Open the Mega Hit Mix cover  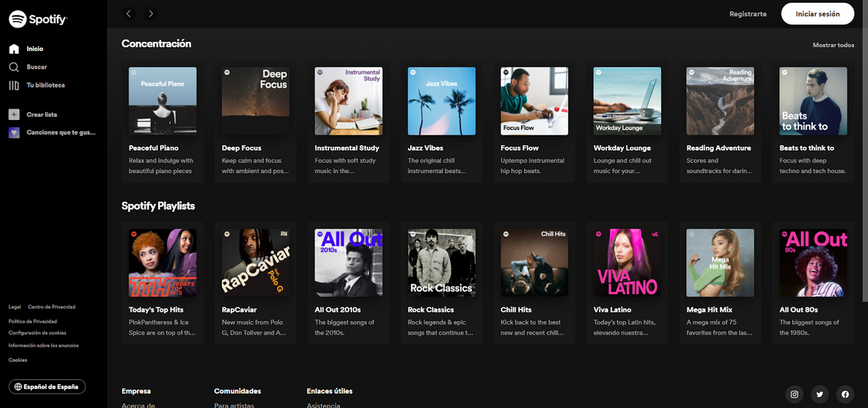720,263
